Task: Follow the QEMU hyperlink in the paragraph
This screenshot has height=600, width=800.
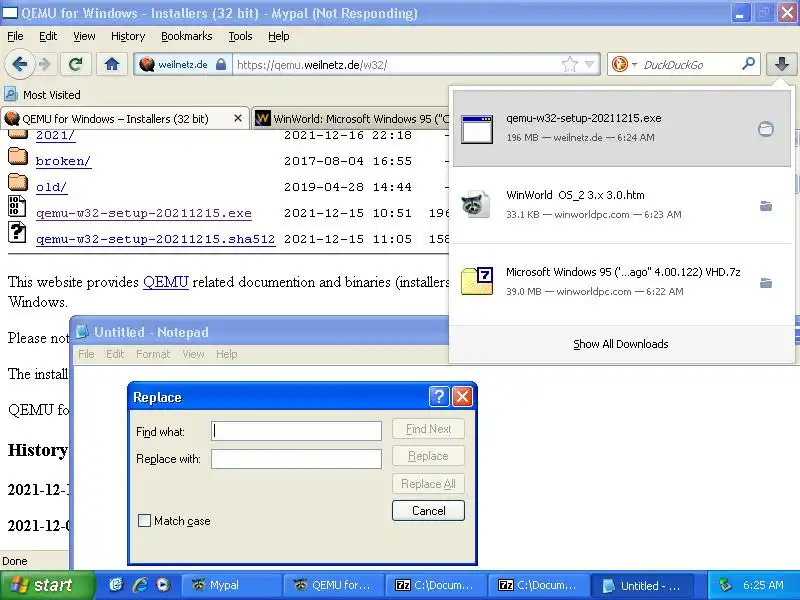Action: click(x=166, y=282)
